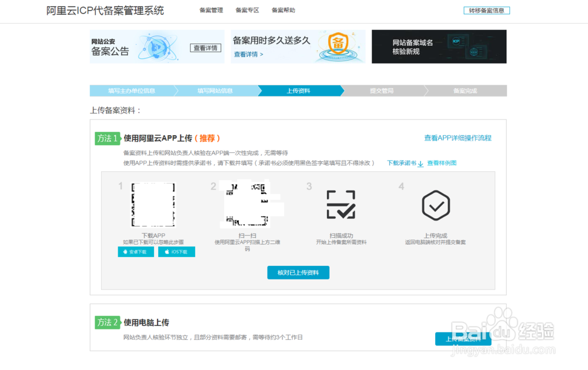Open the 备案帮助 menu
The width and height of the screenshot is (588, 370).
tap(283, 10)
